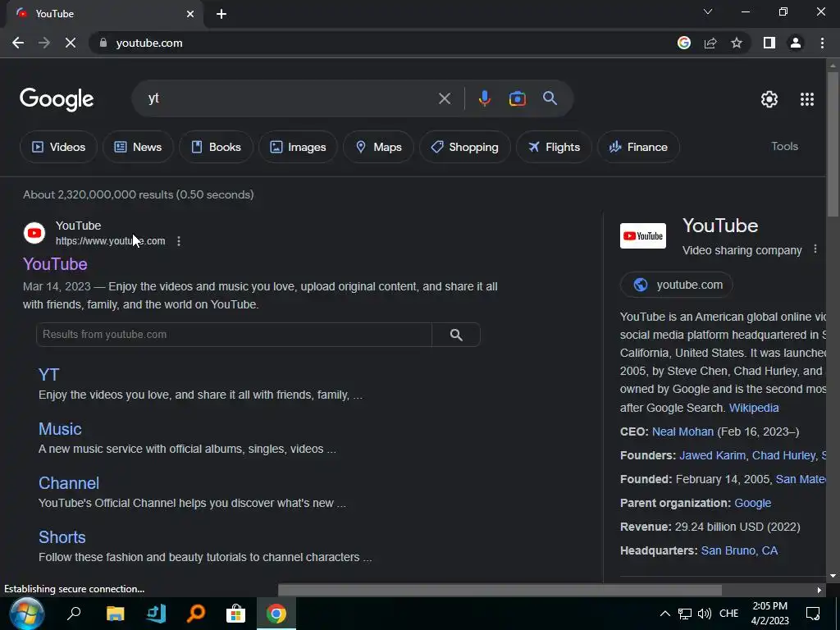Select the Images filter tab
The width and height of the screenshot is (840, 630).
(298, 147)
